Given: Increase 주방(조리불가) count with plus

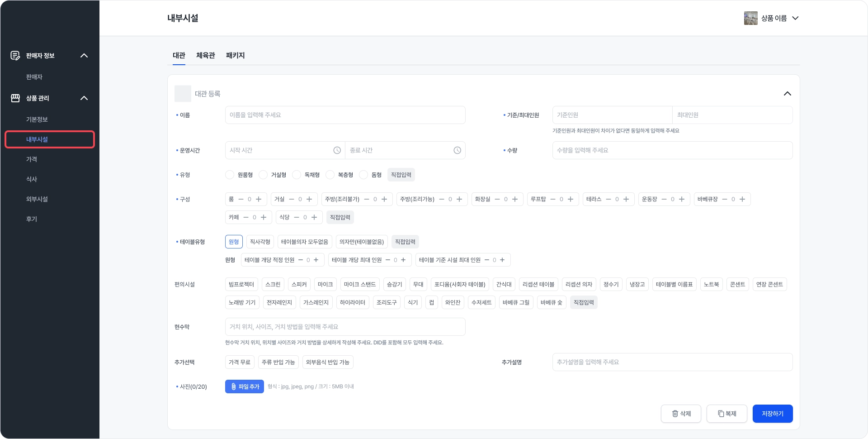Looking at the screenshot, I should click(384, 199).
